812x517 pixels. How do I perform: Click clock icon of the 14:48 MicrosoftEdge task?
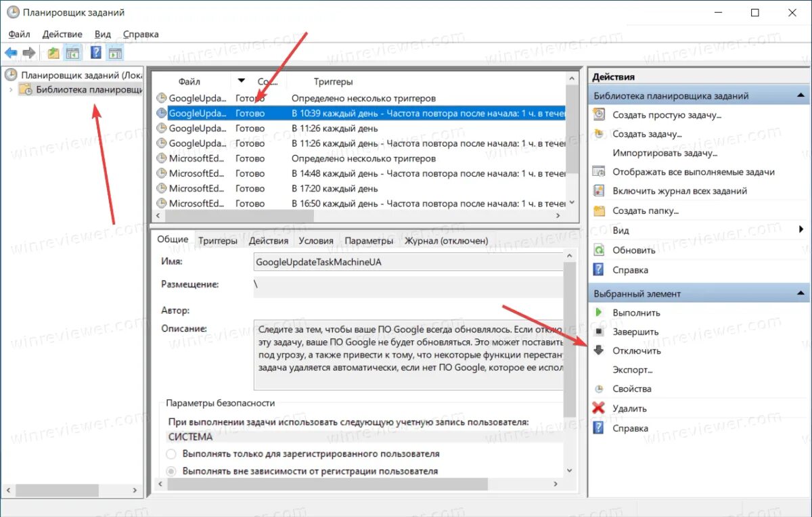click(161, 173)
